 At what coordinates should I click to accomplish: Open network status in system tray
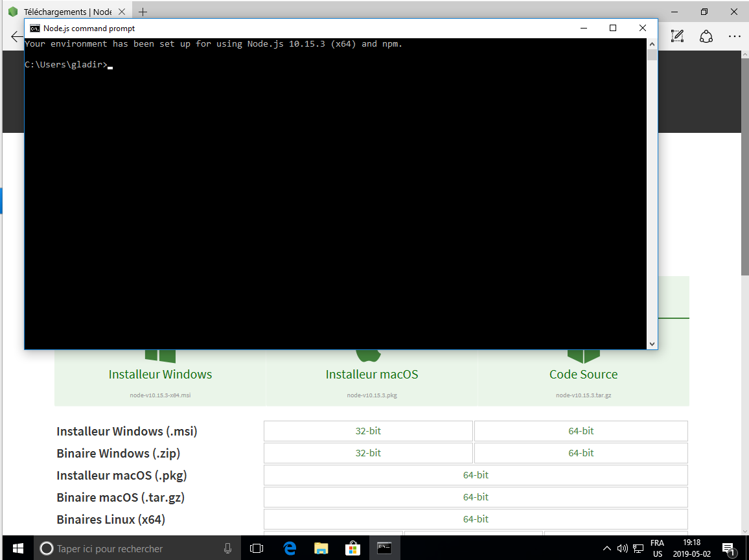click(638, 548)
